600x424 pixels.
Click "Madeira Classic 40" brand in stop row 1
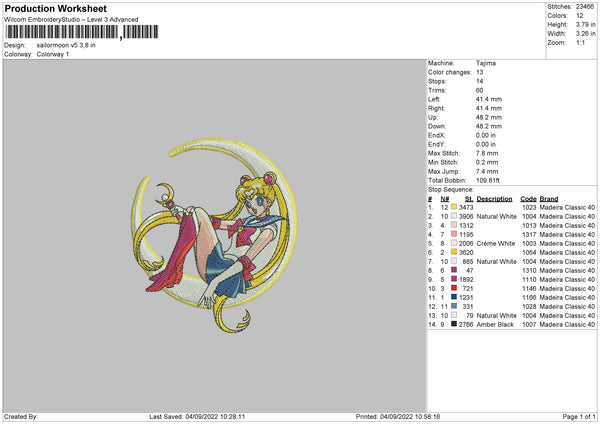567,207
